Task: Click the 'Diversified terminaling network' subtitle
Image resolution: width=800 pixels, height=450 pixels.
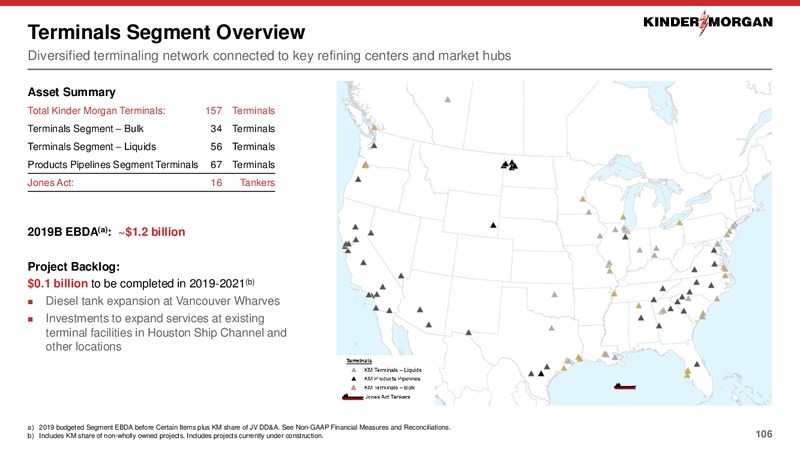Action: click(x=269, y=56)
